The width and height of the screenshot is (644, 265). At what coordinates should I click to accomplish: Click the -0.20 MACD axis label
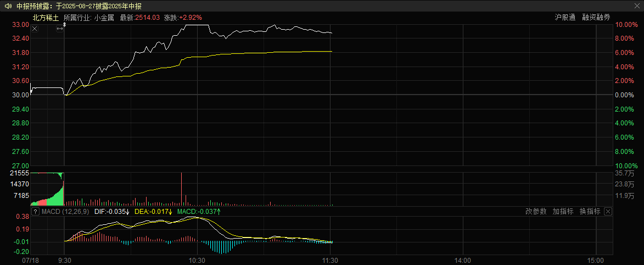22,251
